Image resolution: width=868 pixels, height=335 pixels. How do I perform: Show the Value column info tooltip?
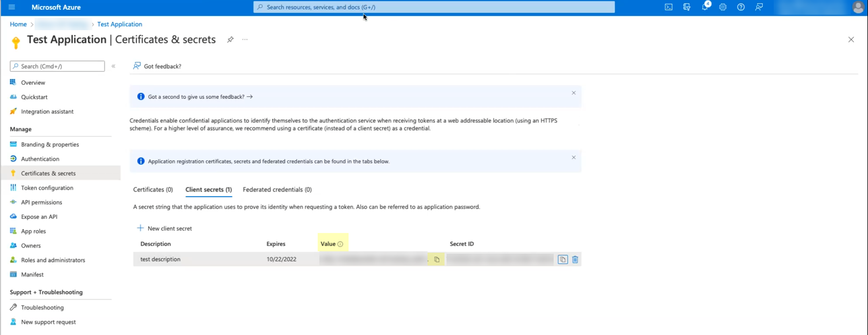340,244
